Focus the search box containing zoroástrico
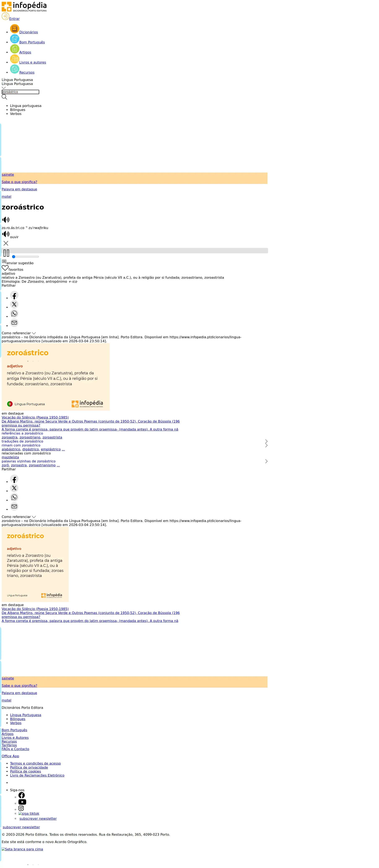The height and width of the screenshot is (868, 379). 20,92
